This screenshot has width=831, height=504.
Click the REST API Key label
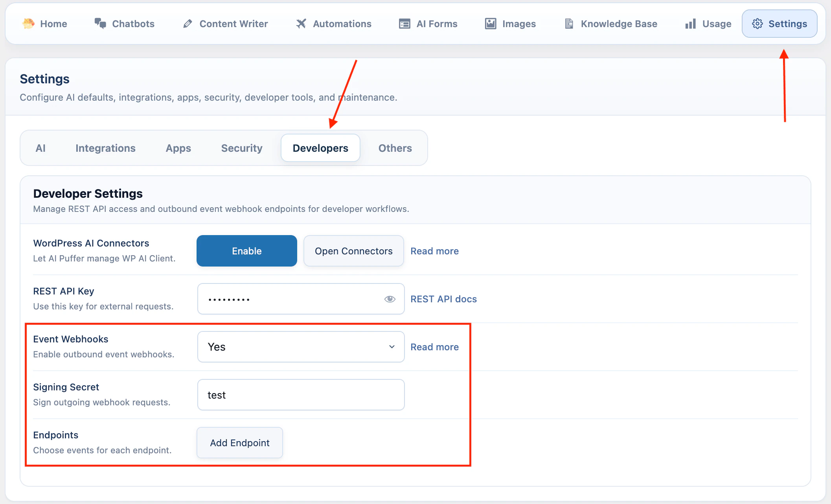point(64,291)
